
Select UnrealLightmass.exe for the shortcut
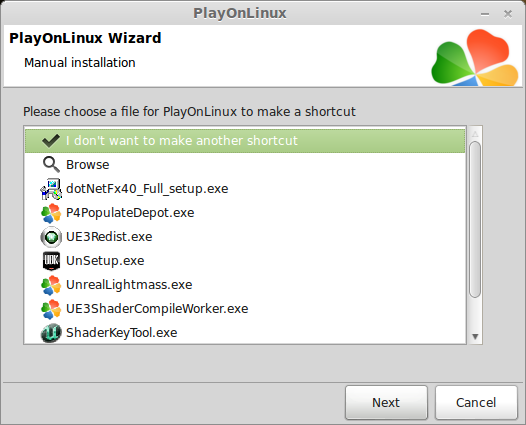pos(245,285)
